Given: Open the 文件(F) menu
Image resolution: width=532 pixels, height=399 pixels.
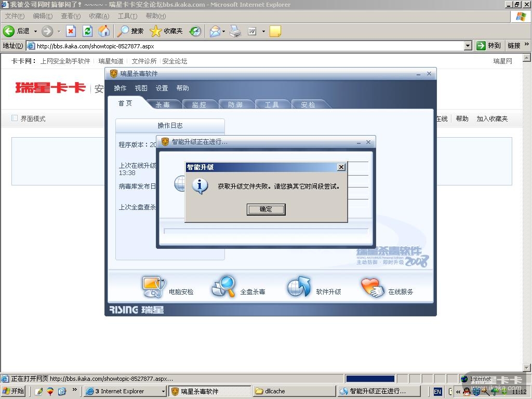Looking at the screenshot, I should [x=15, y=16].
